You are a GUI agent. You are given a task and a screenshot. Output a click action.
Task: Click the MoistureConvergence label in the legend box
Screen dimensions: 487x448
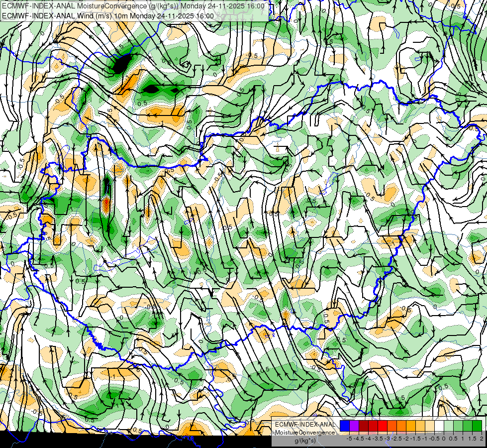[x=305, y=433]
